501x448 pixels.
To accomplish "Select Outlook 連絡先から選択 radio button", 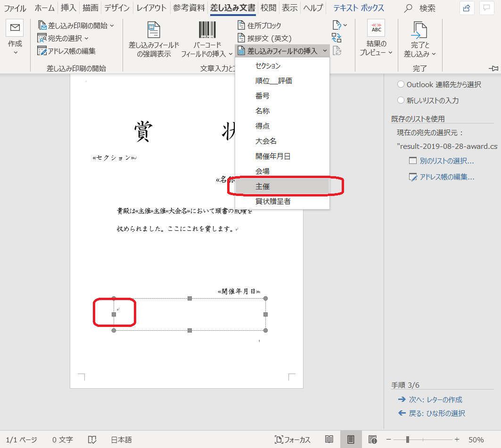I will pos(401,84).
